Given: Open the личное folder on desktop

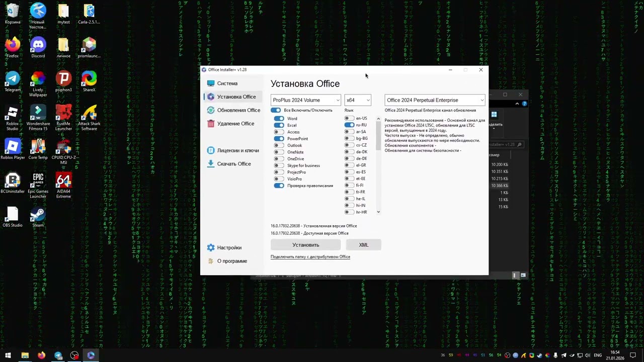Looking at the screenshot, I should [63, 48].
